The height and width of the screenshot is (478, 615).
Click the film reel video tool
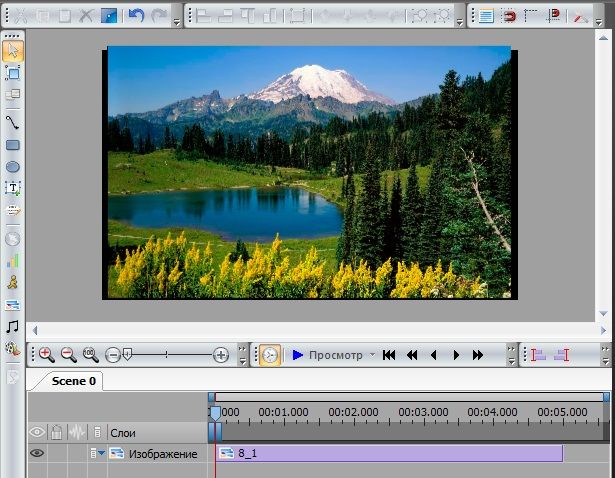(x=13, y=349)
